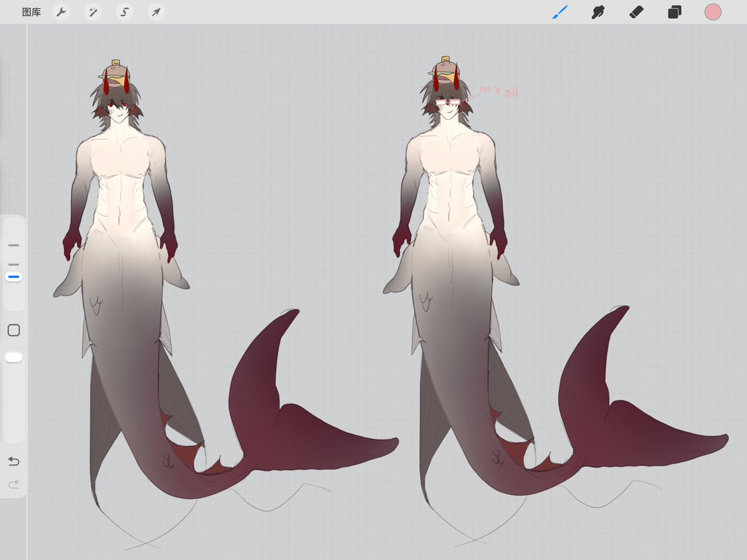This screenshot has width=747, height=560.
Task: Tap the square Modify button on the sidebar
Action: (x=14, y=330)
